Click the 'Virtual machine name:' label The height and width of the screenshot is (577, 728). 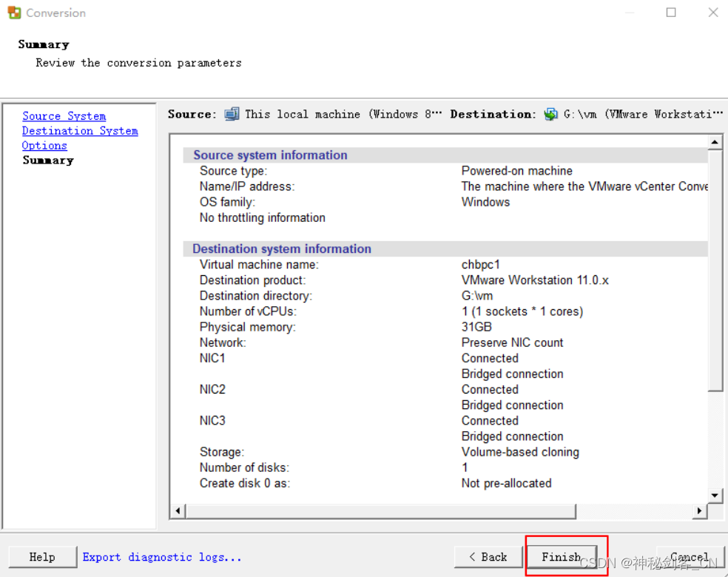(259, 265)
